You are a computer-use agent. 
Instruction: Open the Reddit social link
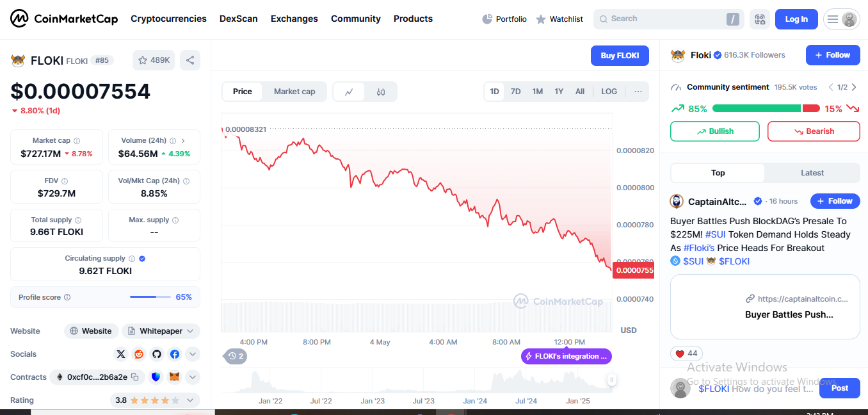click(x=139, y=354)
